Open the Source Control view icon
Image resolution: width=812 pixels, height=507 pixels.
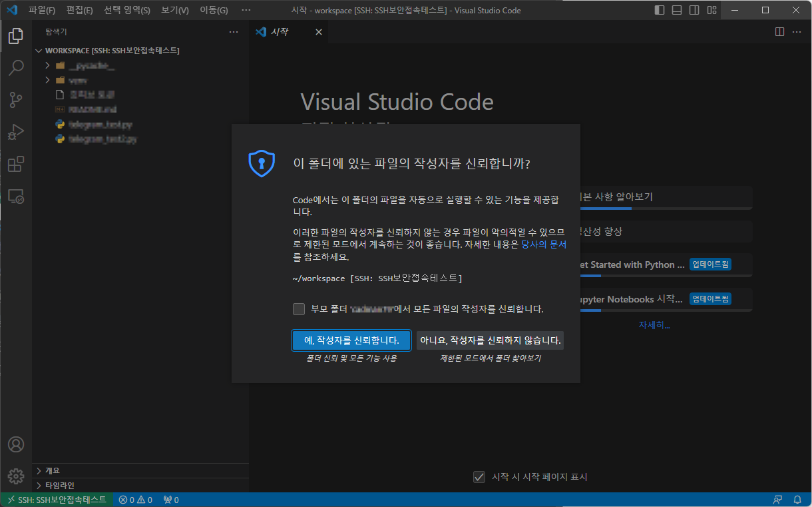[x=16, y=100]
